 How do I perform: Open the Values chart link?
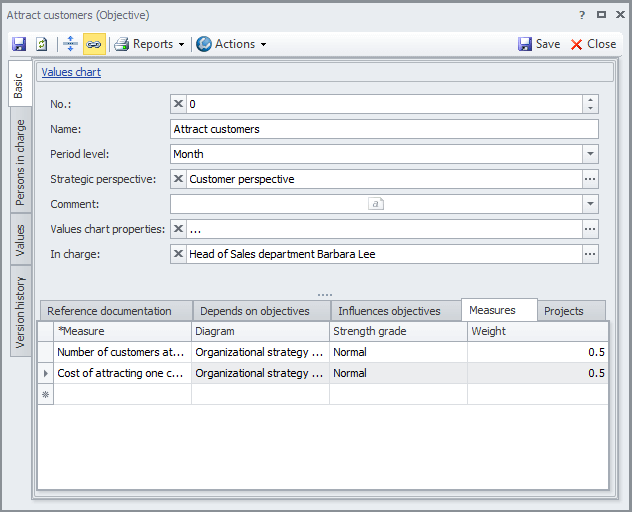[71, 72]
